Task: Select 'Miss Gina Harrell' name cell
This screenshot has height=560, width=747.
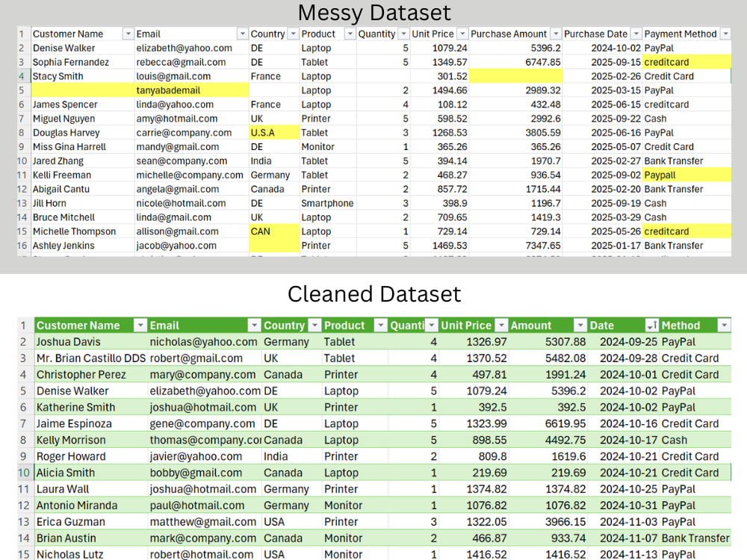Action: click(x=83, y=147)
